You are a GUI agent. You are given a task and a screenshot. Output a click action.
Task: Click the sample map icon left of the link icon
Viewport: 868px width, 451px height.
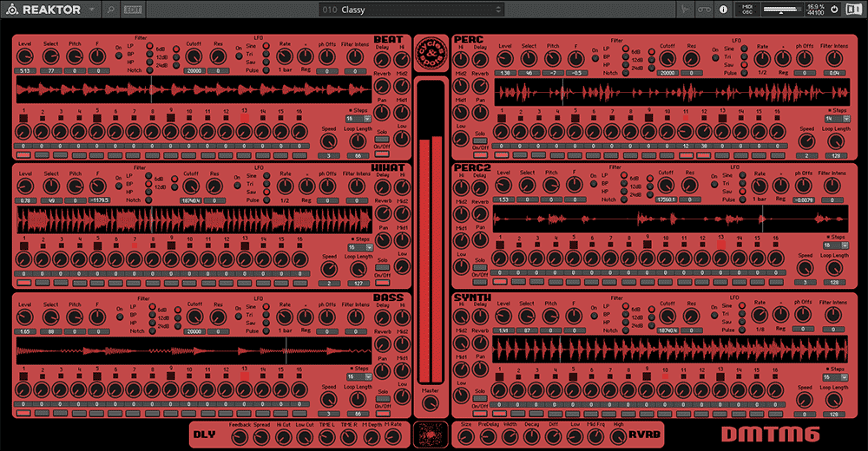coord(686,10)
